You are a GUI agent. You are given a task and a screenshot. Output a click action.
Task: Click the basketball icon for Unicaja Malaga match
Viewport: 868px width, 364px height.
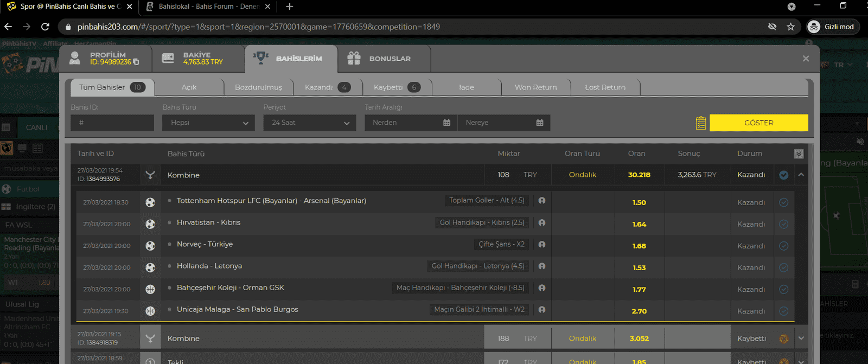[x=150, y=311]
